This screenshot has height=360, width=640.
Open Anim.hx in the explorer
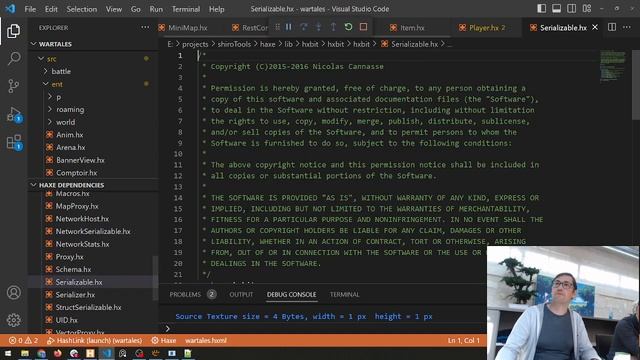(x=69, y=135)
